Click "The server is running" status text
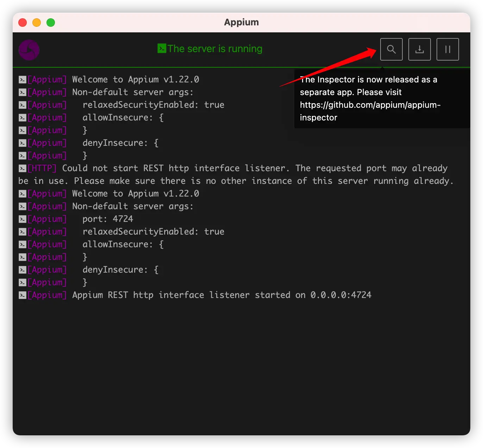This screenshot has height=448, width=483. [x=215, y=49]
